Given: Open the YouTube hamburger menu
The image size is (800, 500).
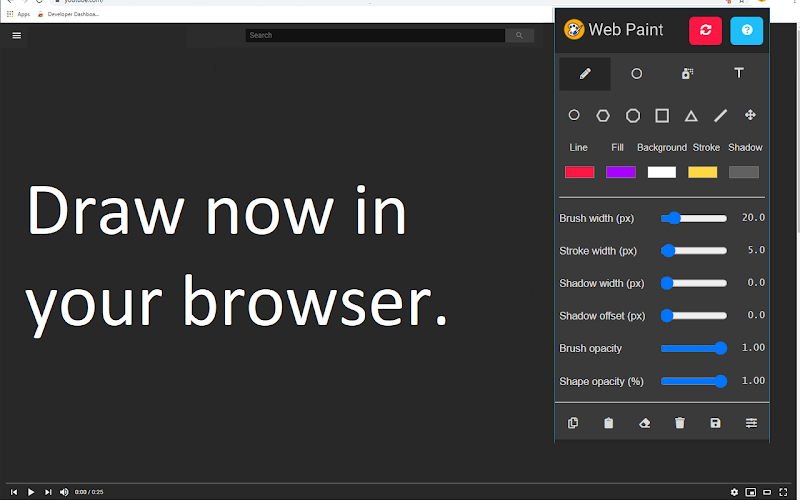Looking at the screenshot, I should click(x=17, y=36).
